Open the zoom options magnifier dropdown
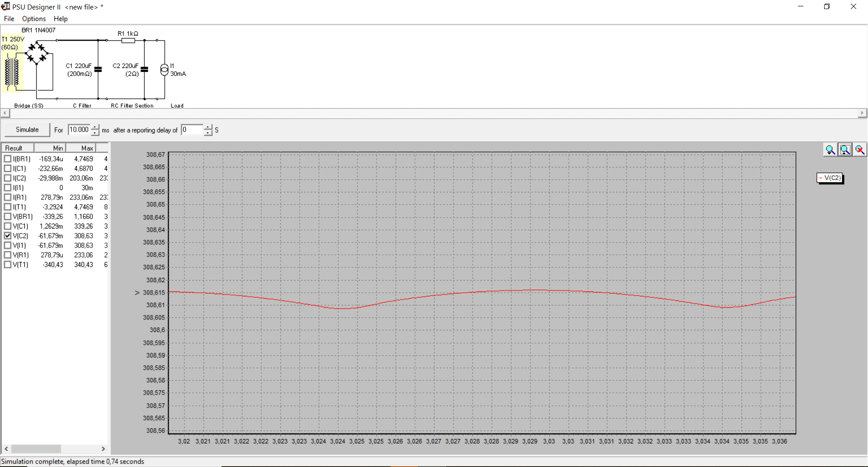This screenshot has height=467, width=868. tap(830, 150)
